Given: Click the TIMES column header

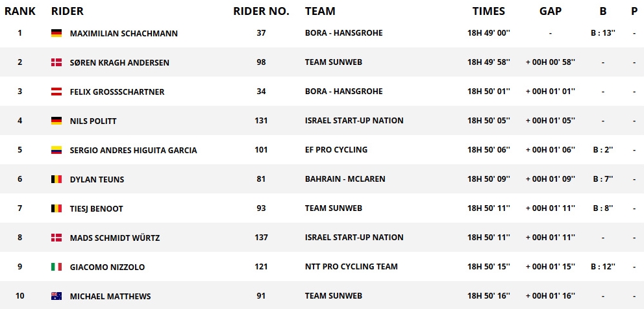Looking at the screenshot, I should click(x=488, y=12).
